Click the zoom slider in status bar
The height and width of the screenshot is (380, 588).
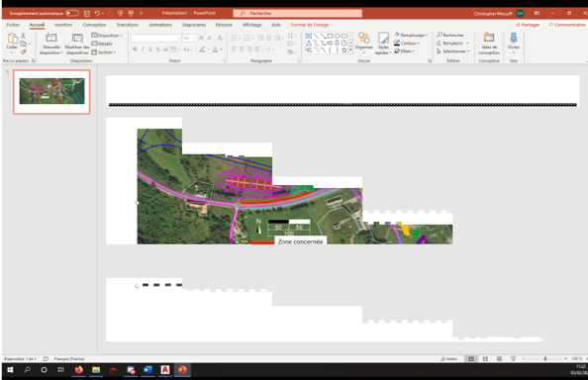click(x=544, y=358)
